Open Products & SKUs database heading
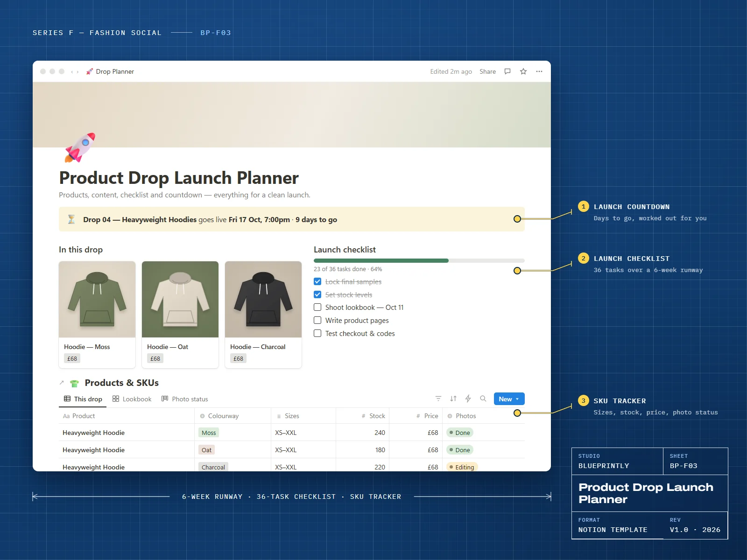Viewport: 747px width, 560px height. [122, 383]
